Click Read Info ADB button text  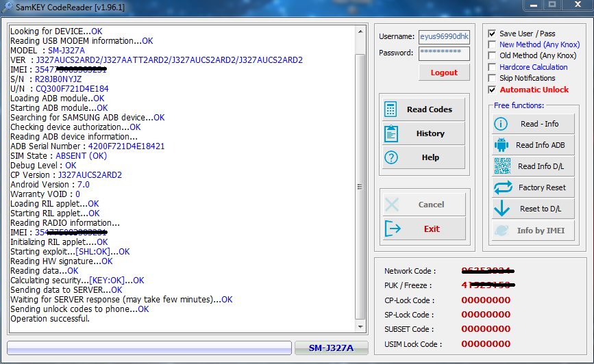point(540,145)
